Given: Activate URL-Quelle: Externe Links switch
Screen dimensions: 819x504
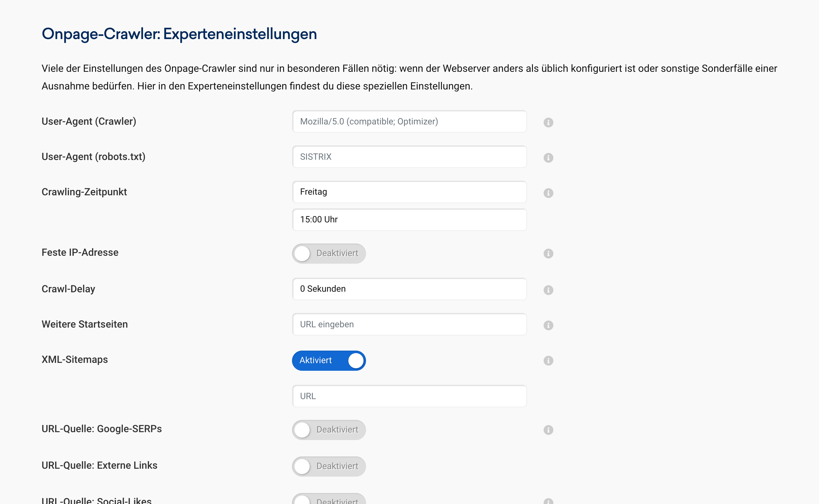Looking at the screenshot, I should coord(329,466).
